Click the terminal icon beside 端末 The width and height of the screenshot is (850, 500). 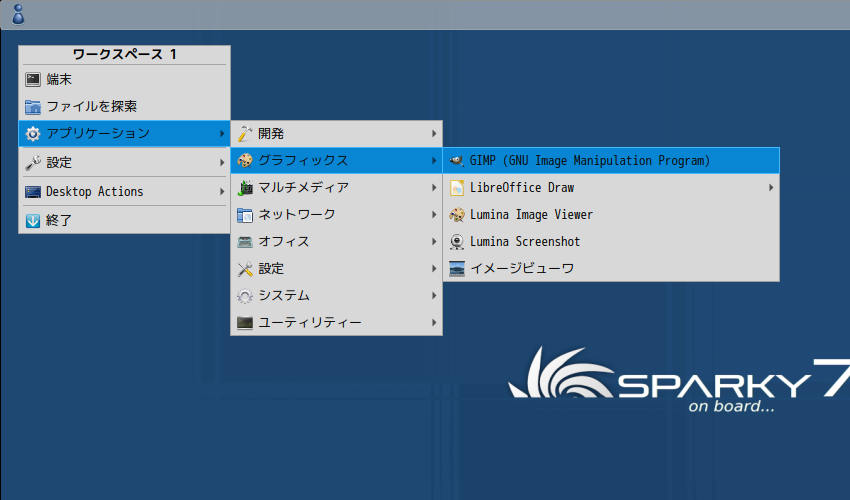tap(33, 79)
